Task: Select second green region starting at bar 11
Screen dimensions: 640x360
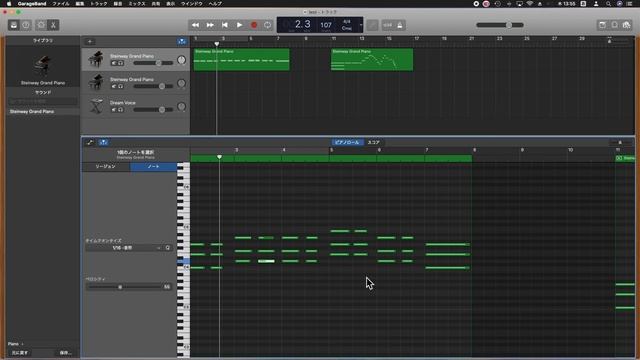Action: click(372, 60)
